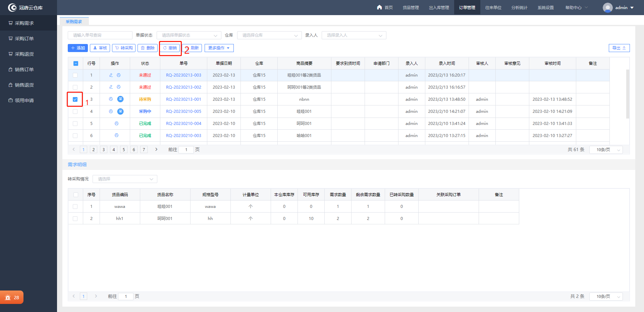Click the 撤销 button
The width and height of the screenshot is (644, 312).
(170, 48)
